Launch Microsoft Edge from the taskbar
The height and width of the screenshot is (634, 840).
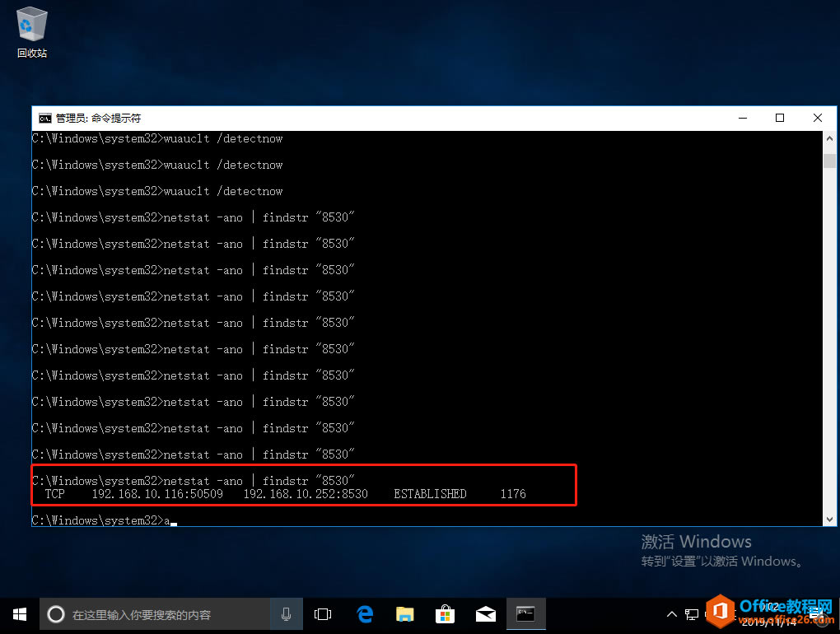(365, 615)
